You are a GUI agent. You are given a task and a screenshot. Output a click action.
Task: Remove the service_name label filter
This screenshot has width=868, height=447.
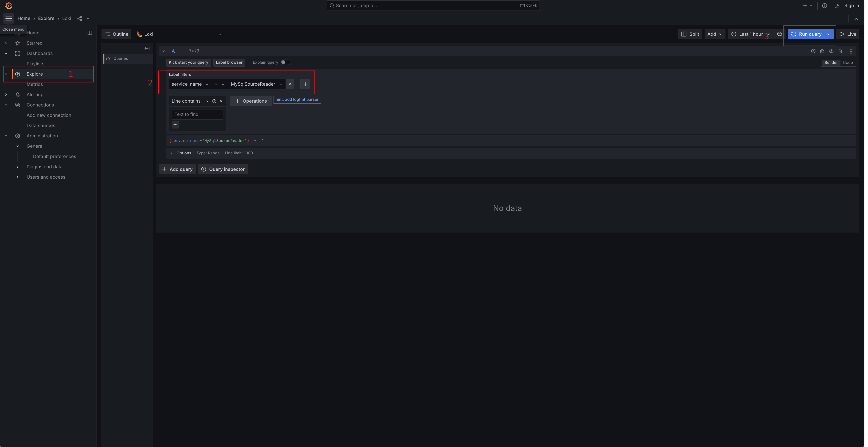click(x=289, y=84)
